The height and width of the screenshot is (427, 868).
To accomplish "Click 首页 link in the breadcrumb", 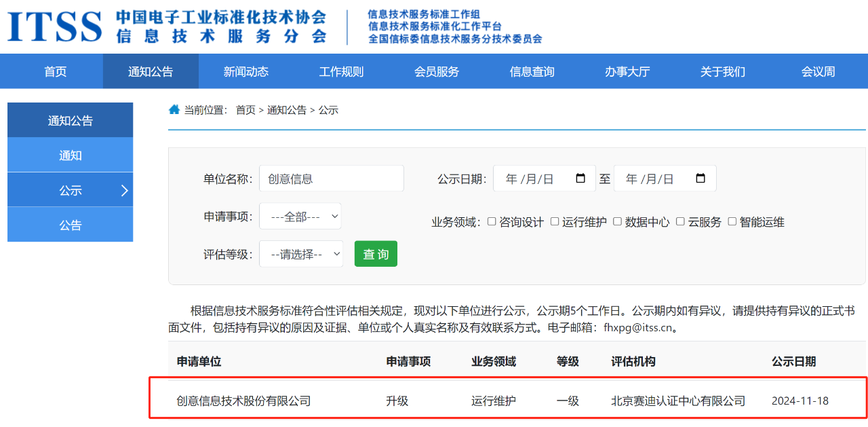I will tap(245, 110).
